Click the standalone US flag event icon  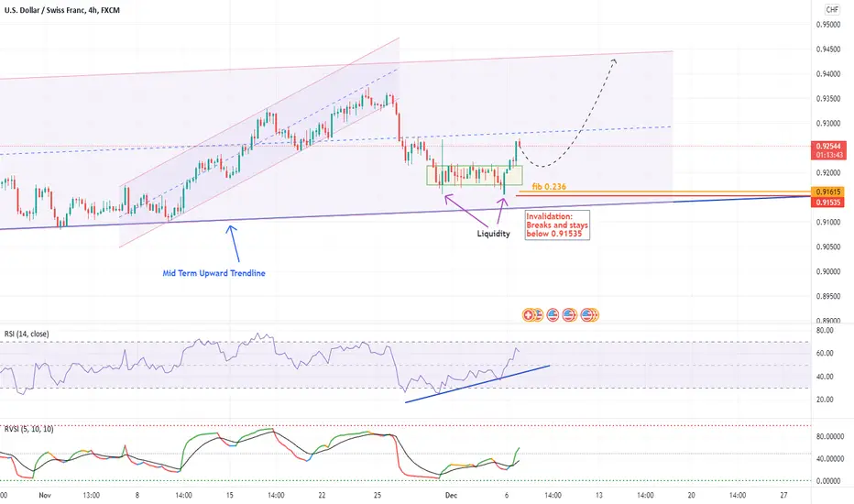553,314
